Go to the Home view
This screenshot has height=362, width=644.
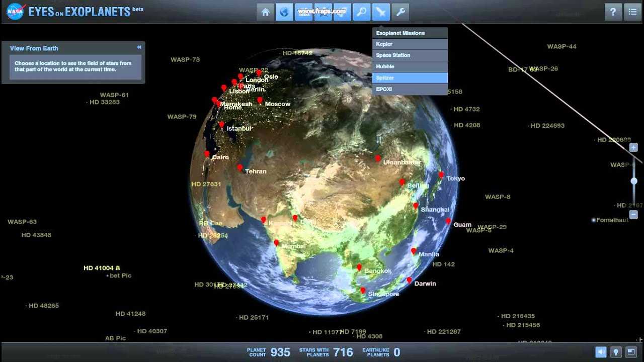pos(265,12)
